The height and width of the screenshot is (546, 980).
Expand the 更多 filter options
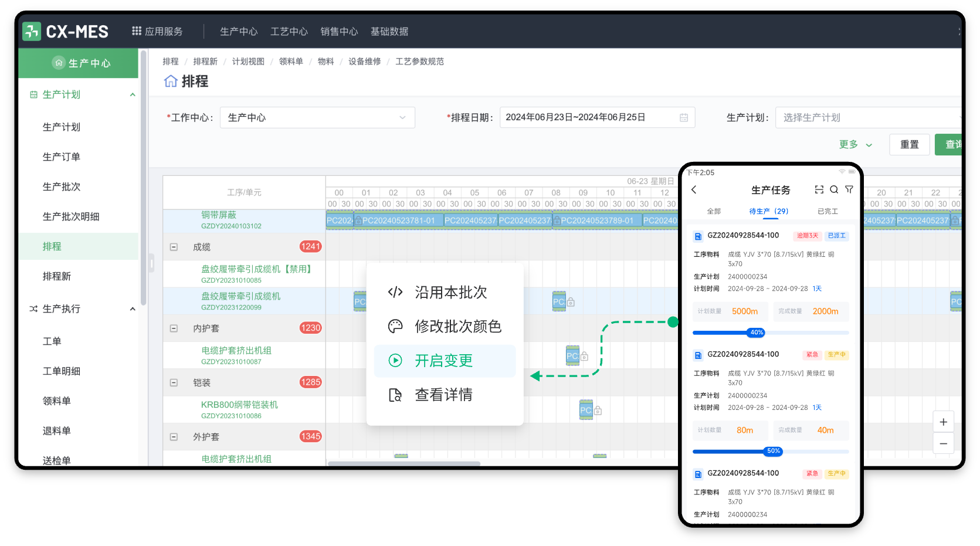pos(855,144)
